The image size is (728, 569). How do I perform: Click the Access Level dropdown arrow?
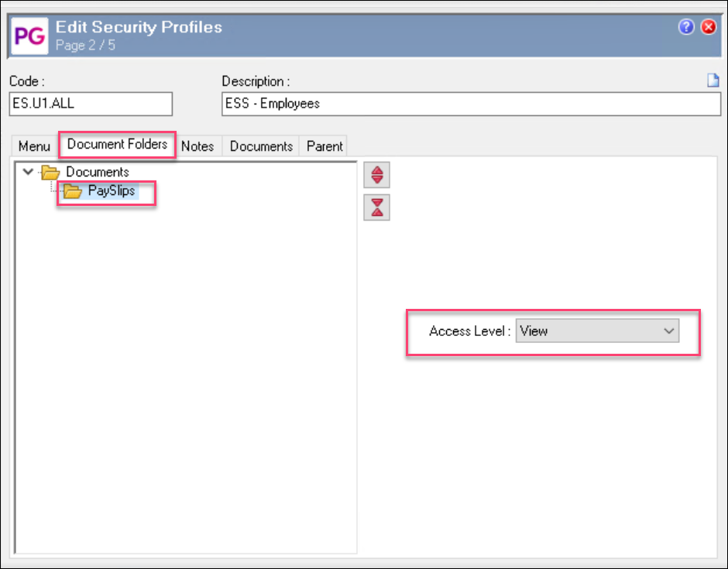click(668, 331)
